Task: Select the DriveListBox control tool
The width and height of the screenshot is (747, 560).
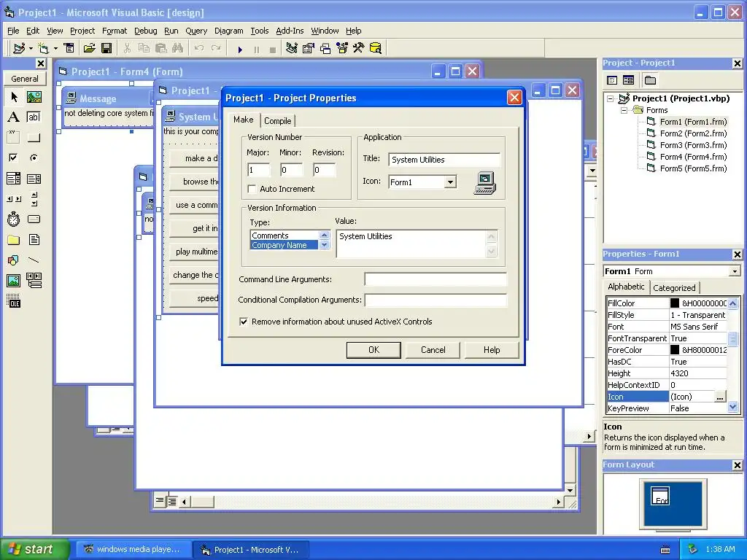Action: tap(34, 219)
